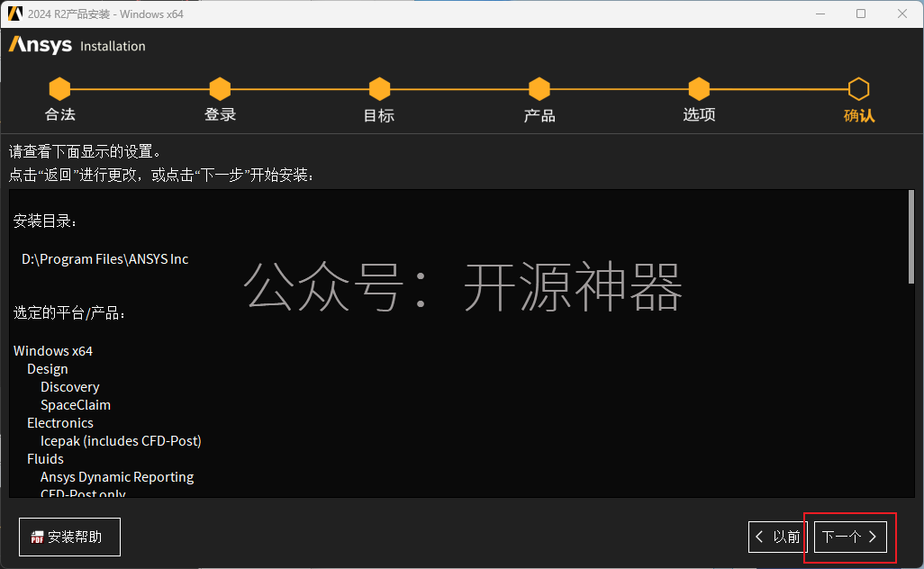
Task: Select the Icepak (includes CFD-Post) line
Action: 121,441
